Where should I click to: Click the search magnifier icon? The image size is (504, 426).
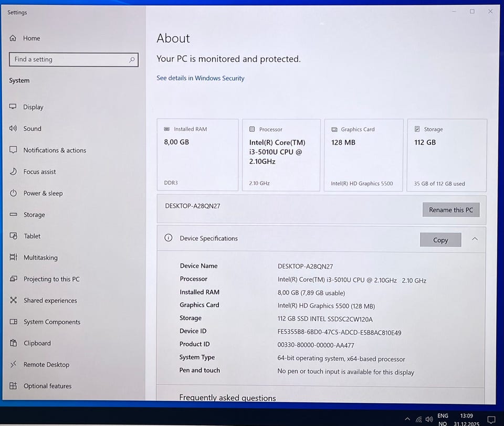click(x=132, y=60)
